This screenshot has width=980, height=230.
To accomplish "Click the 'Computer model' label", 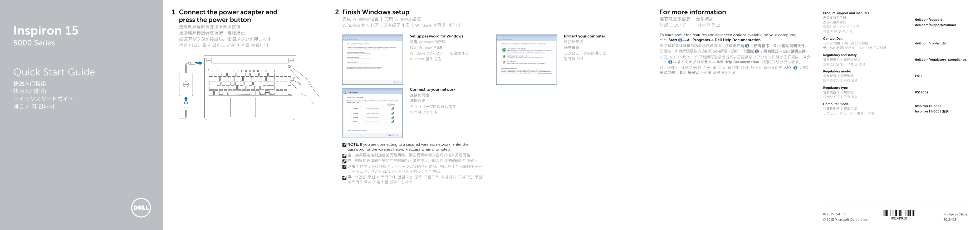I will (x=836, y=104).
